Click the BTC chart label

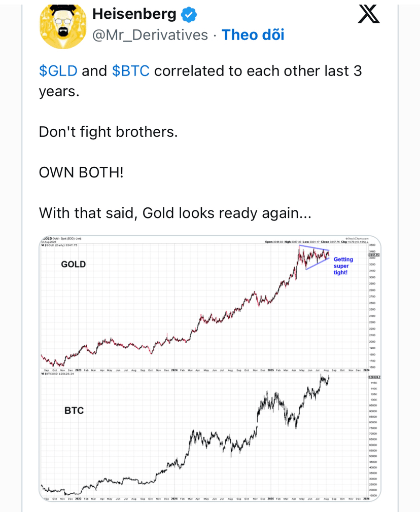74,411
